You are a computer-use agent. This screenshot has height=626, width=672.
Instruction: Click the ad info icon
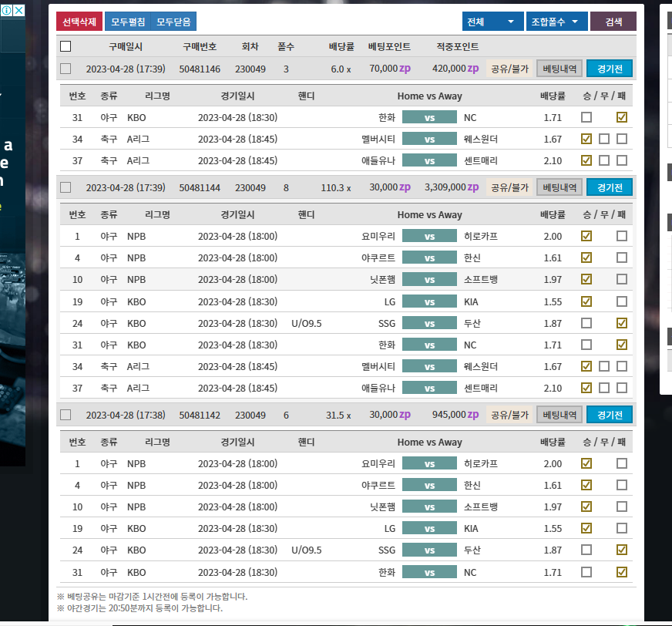6,11
